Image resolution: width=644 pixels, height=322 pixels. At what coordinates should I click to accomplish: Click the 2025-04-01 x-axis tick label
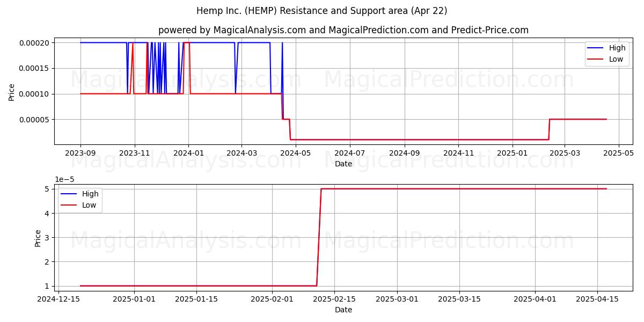coord(535,299)
